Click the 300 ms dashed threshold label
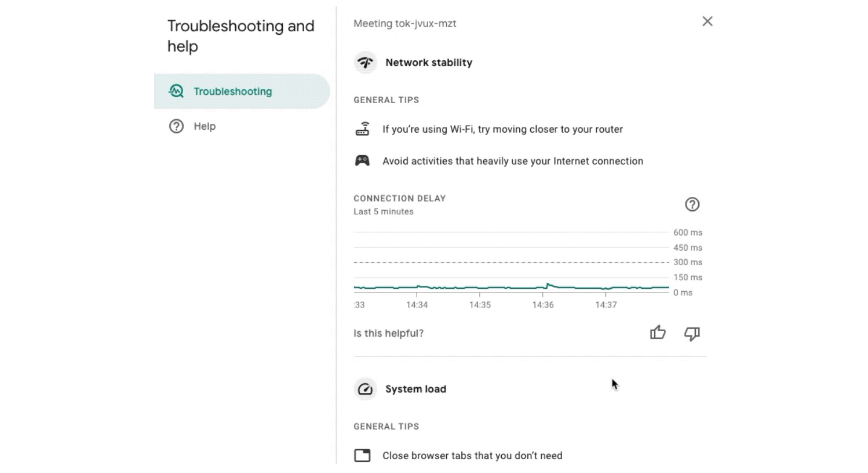The width and height of the screenshot is (868, 473). tap(687, 262)
